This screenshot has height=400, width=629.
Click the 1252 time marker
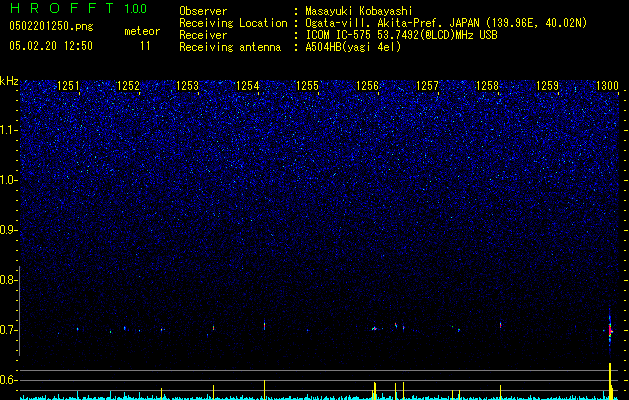tap(128, 86)
